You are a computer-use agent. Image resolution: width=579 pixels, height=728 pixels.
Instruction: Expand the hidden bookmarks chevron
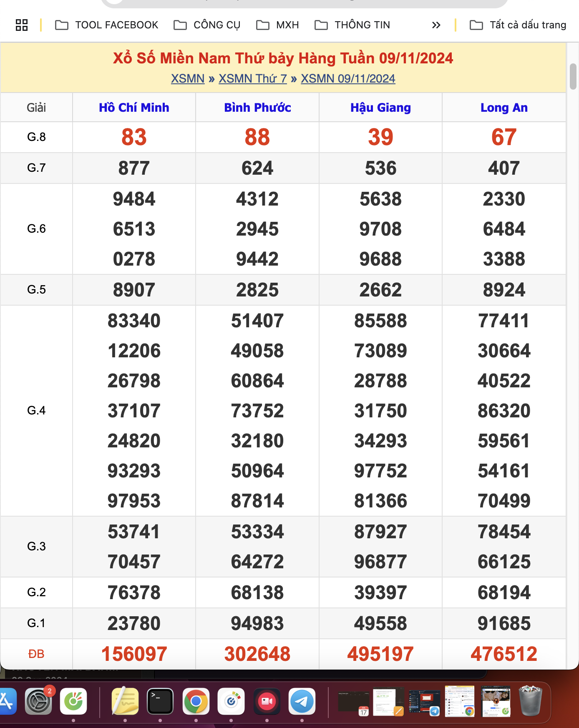(436, 25)
